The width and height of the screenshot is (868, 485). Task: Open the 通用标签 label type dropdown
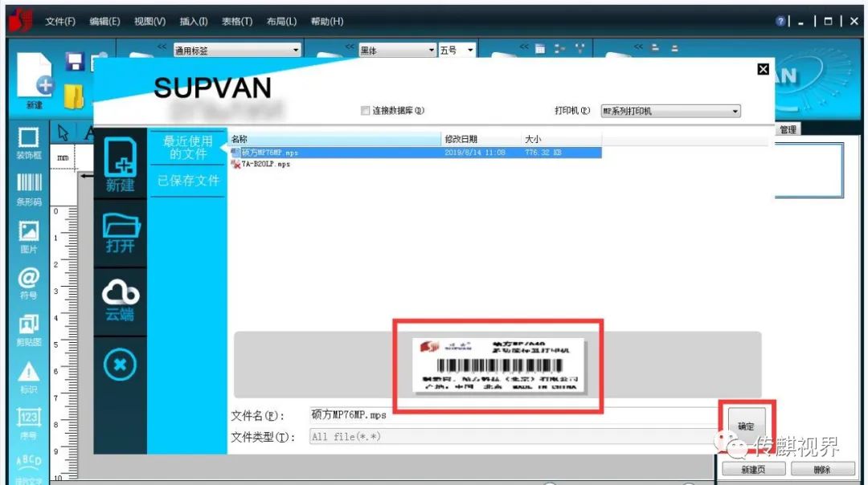[x=296, y=51]
